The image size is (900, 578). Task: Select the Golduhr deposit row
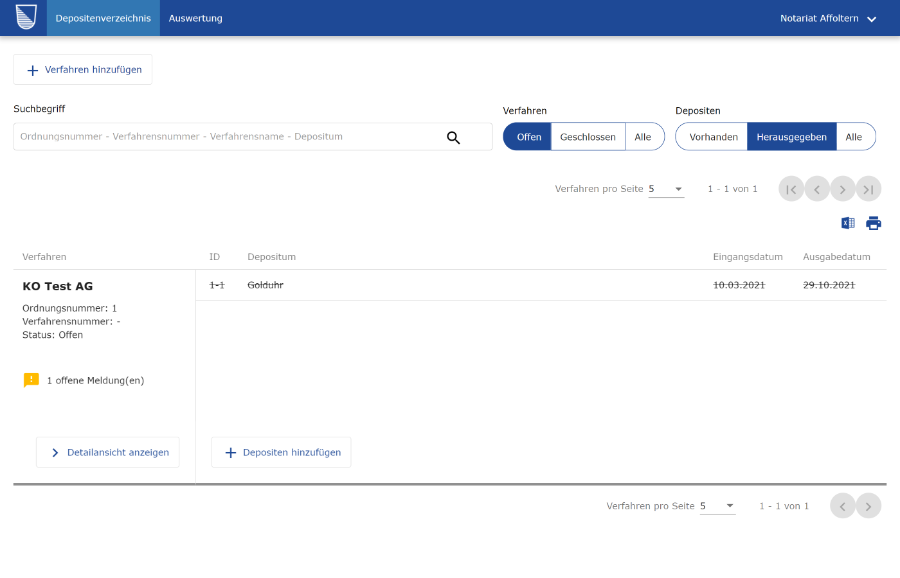pyautogui.click(x=541, y=285)
